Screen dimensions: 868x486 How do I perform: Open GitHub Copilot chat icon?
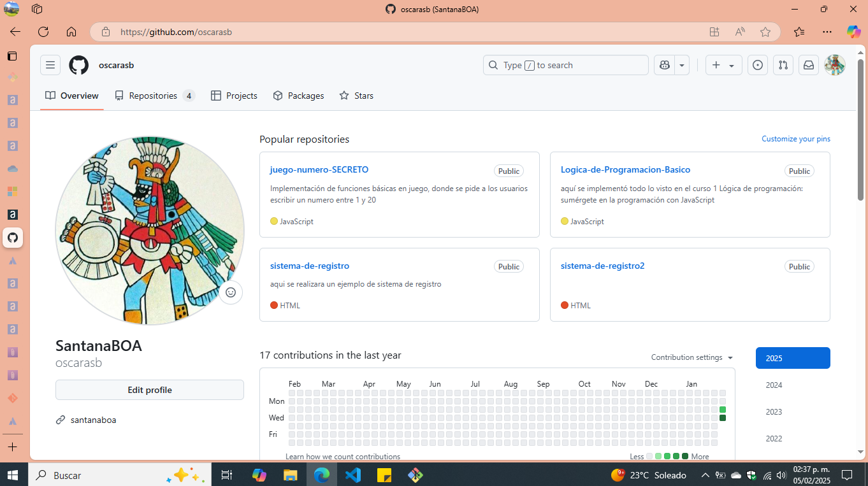pyautogui.click(x=665, y=65)
